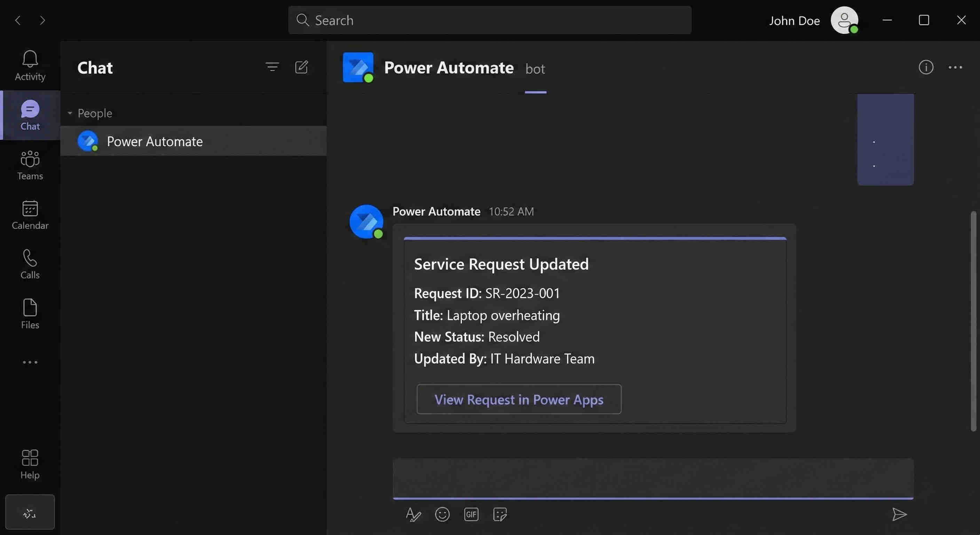The image size is (980, 535).
Task: Click into the message compose box
Action: pyautogui.click(x=653, y=478)
